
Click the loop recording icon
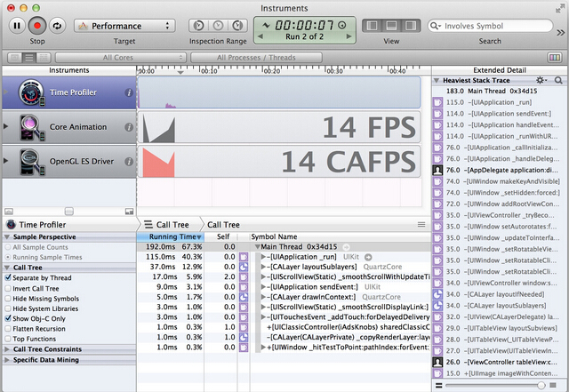point(59,27)
